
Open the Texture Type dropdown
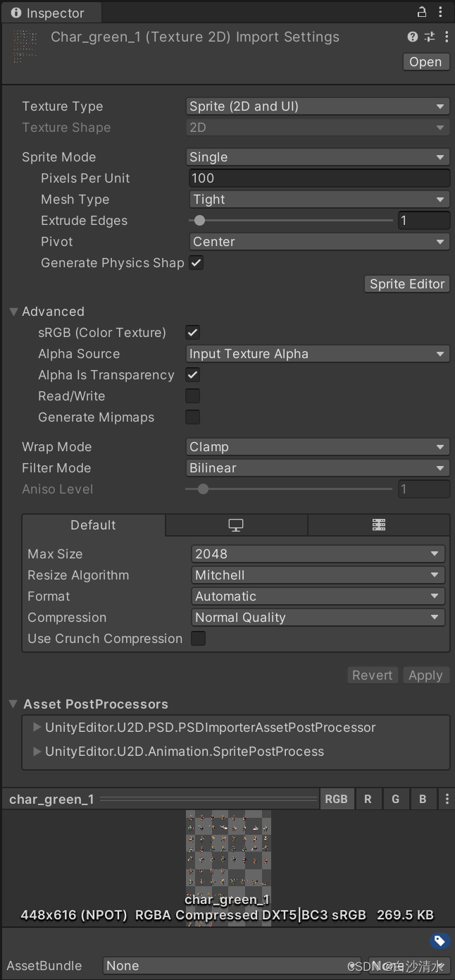[317, 106]
